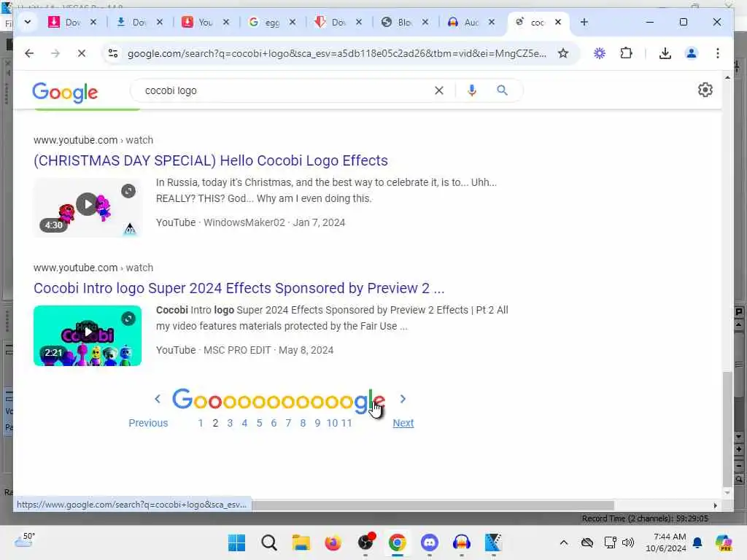Click the left pagination chevron
This screenshot has height=560, width=747.
pos(158,399)
